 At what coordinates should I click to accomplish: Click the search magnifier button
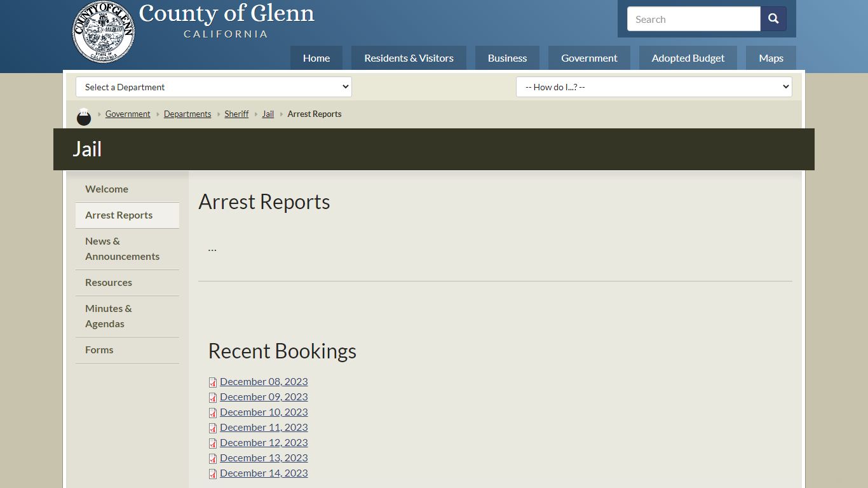[773, 19]
